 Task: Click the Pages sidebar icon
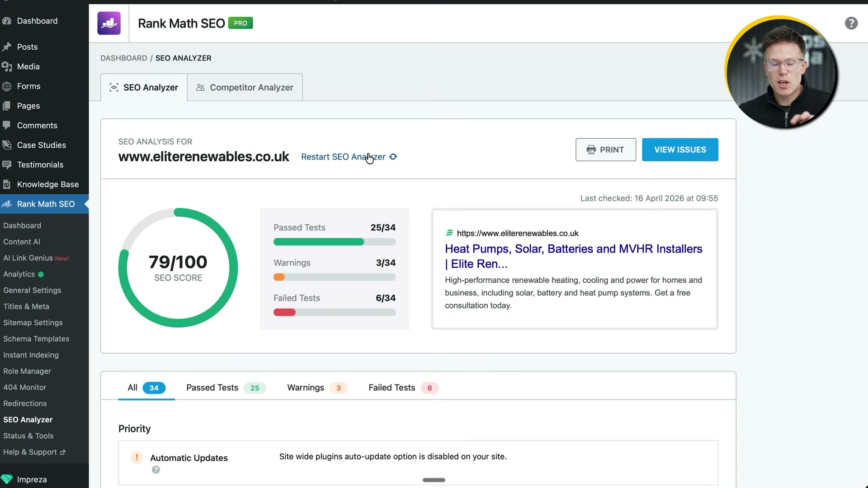point(7,106)
